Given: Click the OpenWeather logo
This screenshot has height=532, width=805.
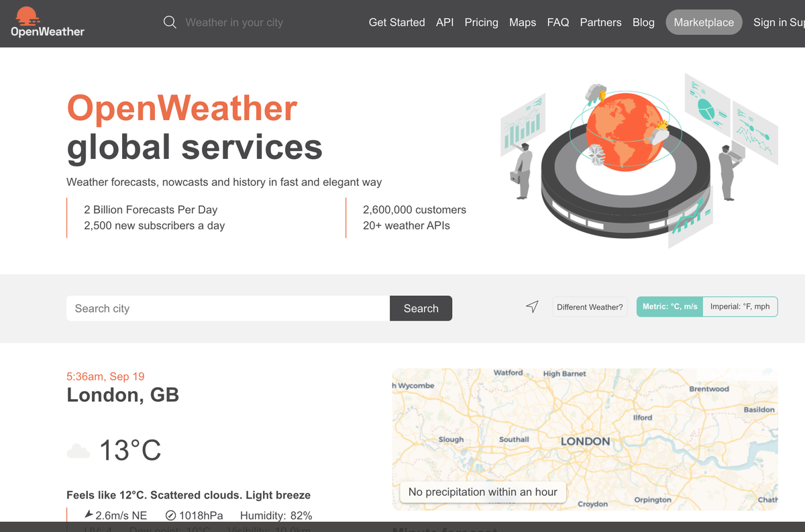Looking at the screenshot, I should click(48, 21).
